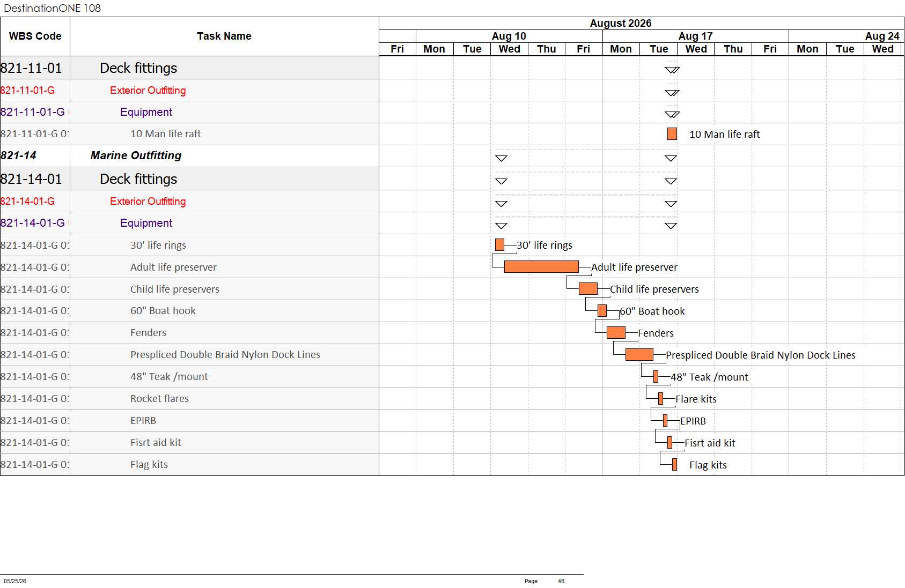Viewport: 905px width, 588px height.
Task: Select the Marine Outfitting task name
Action: tap(136, 155)
